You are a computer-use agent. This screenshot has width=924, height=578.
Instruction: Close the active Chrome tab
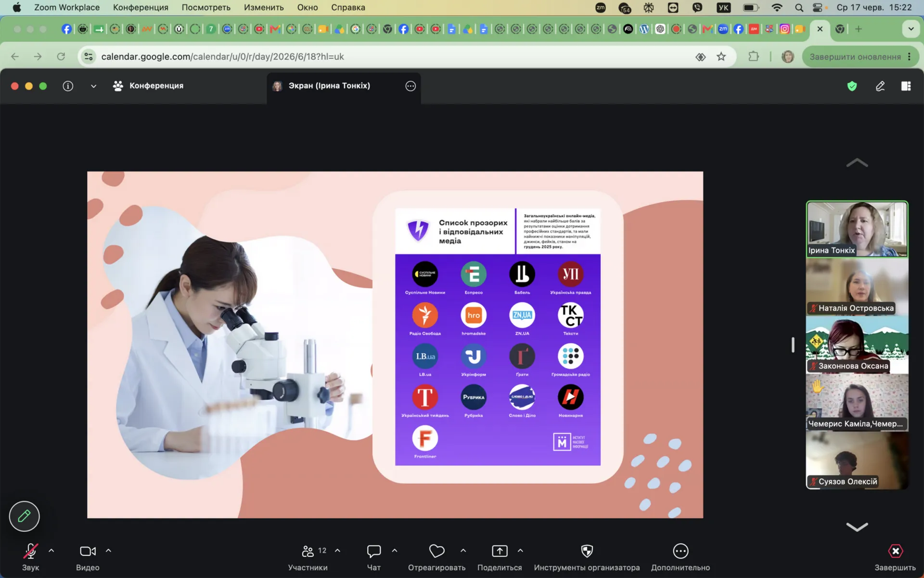pyautogui.click(x=820, y=29)
